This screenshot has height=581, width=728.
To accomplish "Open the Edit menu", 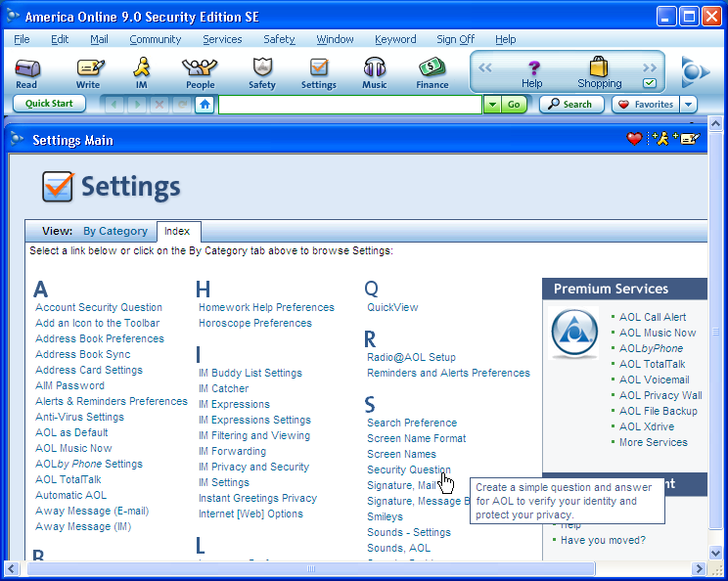I will [60, 39].
